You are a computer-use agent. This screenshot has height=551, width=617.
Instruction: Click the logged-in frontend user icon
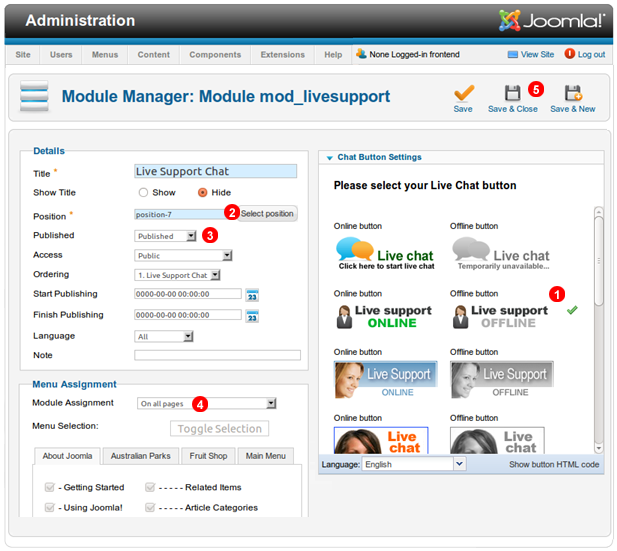361,54
